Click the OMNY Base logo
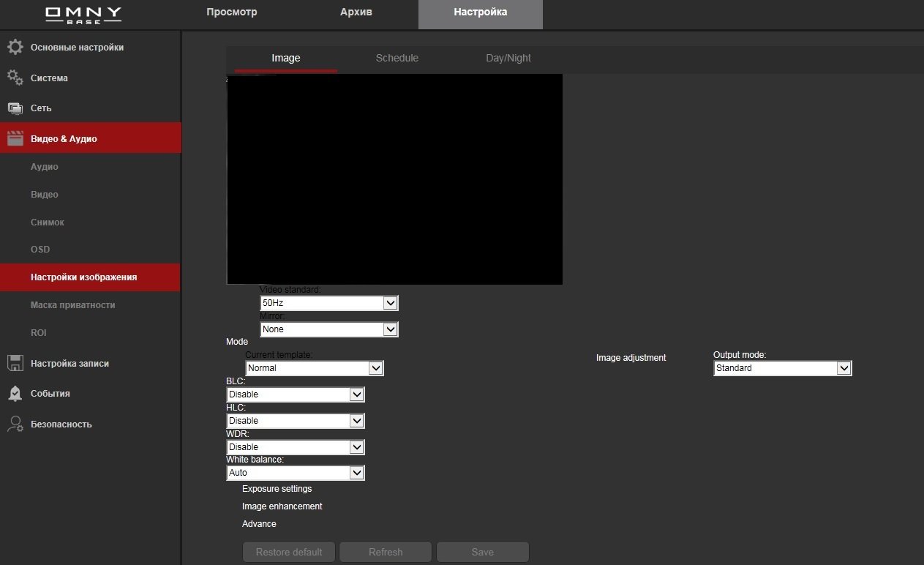 (x=83, y=15)
